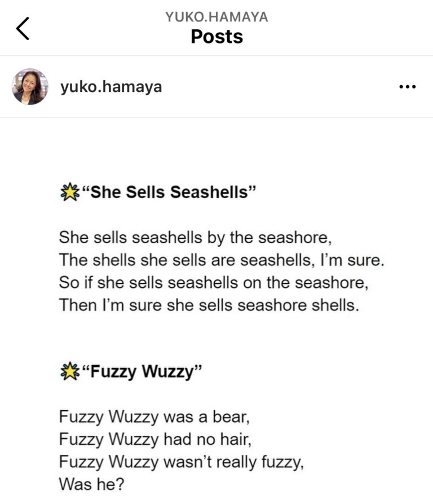Tap the yuko.hamaya profile picture
Viewport: 433px width, 504px height.
(x=30, y=87)
